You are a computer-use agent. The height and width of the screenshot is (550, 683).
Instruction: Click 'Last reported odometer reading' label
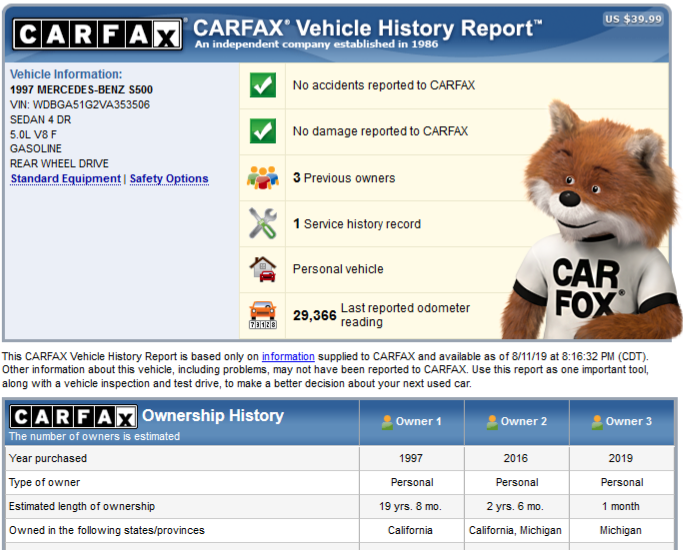(x=405, y=315)
